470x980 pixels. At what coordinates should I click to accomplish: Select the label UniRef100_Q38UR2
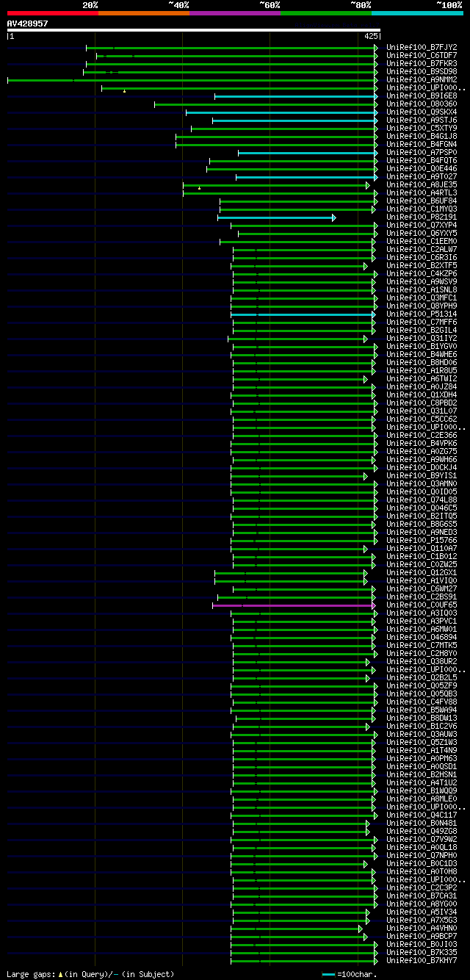[422, 662]
